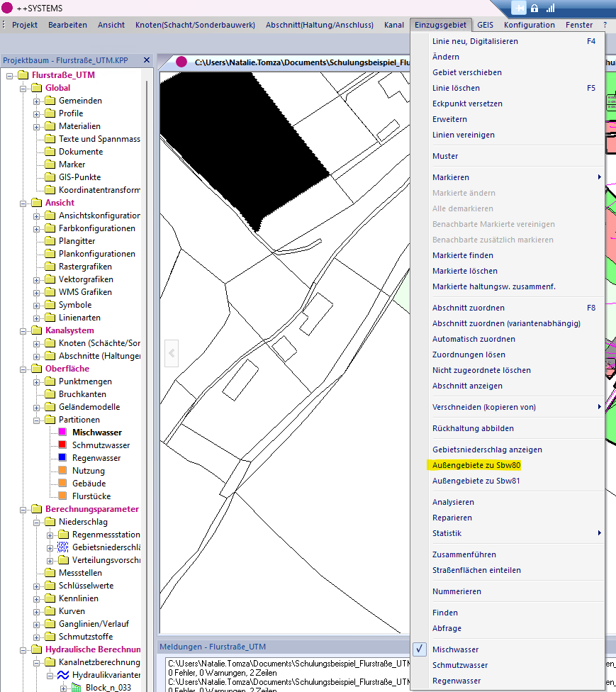Click the Hydraulikvarianten wave icon
Screen dimensions: 616x692
pyautogui.click(x=63, y=675)
